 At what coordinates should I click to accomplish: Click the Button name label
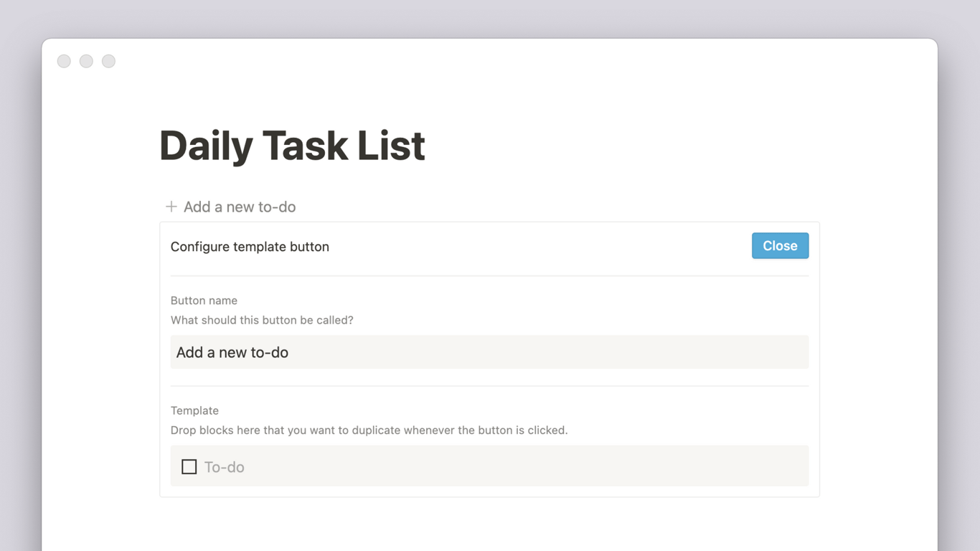(x=204, y=301)
